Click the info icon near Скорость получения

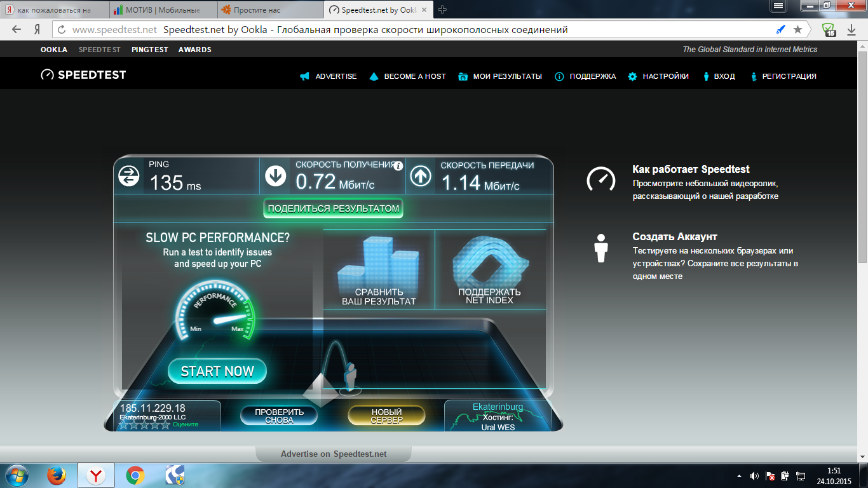tap(398, 166)
